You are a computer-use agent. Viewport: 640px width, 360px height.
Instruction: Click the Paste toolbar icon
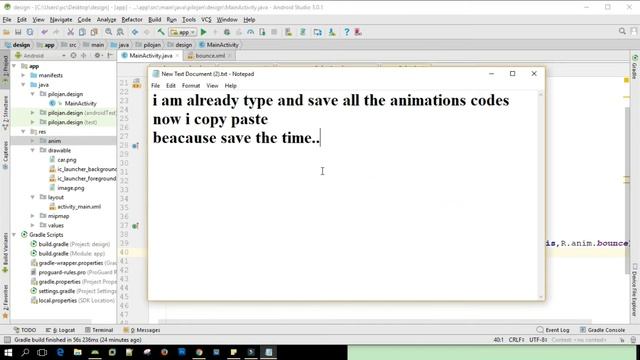[94, 32]
